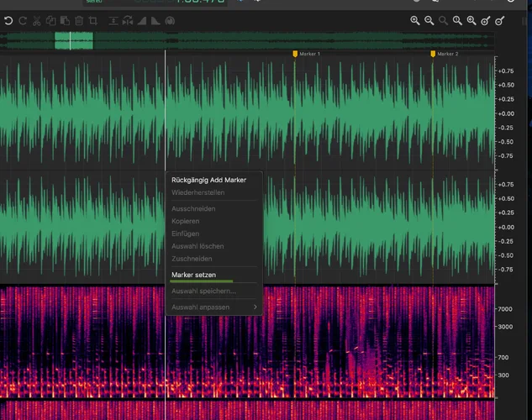Viewport: 532px width, 420px height.
Task: Click the Marker 1 flag on timeline
Action: 295,54
